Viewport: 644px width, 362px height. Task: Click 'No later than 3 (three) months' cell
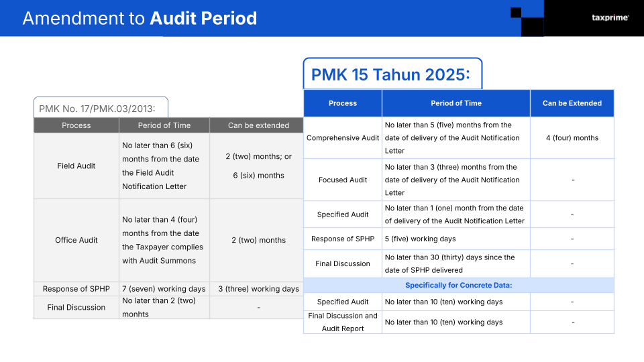pyautogui.click(x=456, y=180)
